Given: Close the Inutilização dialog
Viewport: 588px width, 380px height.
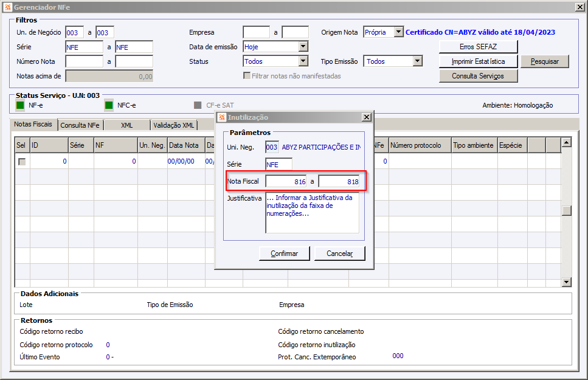Looking at the screenshot, I should (367, 117).
